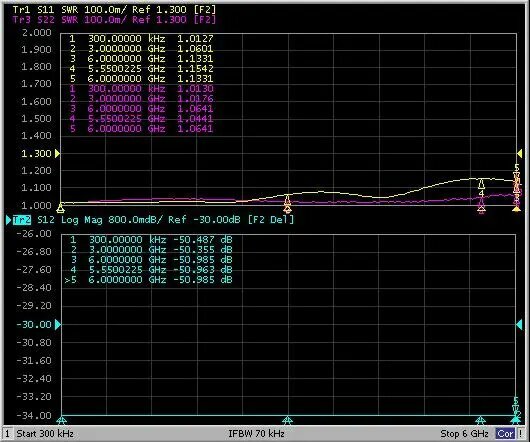Click the 1.000 bottom scale value of SWR axis
Image resolution: width=530 pixels, height=442 pixels.
click(x=37, y=205)
